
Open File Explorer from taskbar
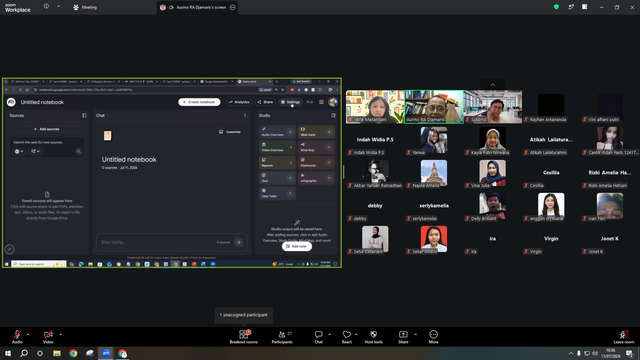(57, 353)
